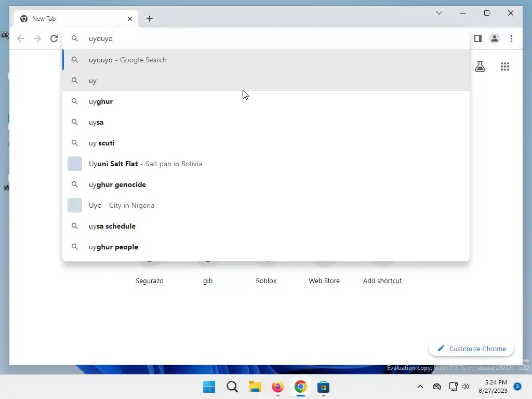The height and width of the screenshot is (399, 532).
Task: Open the profile avatar menu
Action: tap(495, 38)
